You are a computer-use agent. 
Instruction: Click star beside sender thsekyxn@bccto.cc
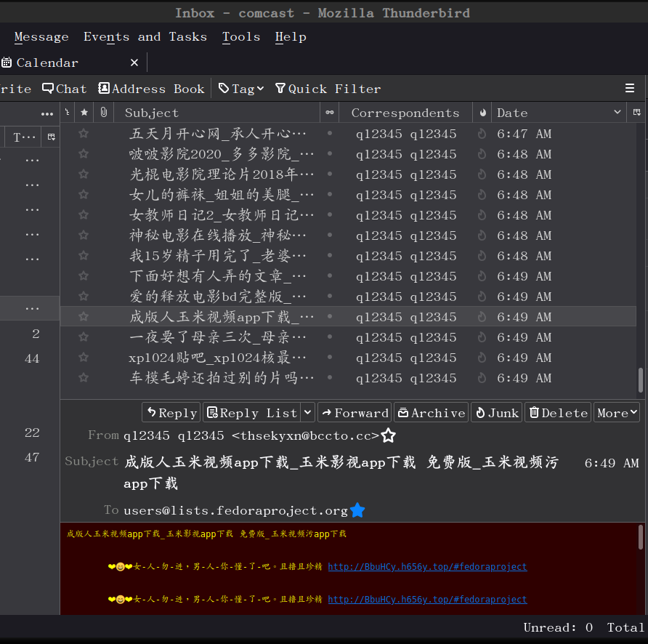coord(388,435)
